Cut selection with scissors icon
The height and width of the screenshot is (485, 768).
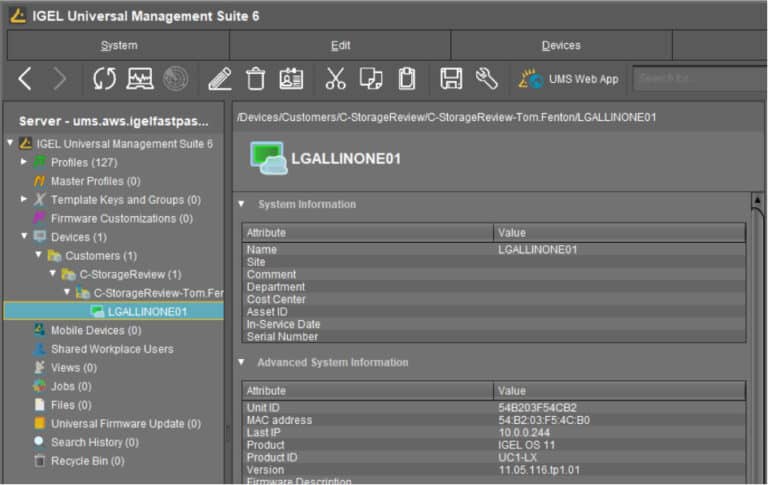(x=336, y=79)
